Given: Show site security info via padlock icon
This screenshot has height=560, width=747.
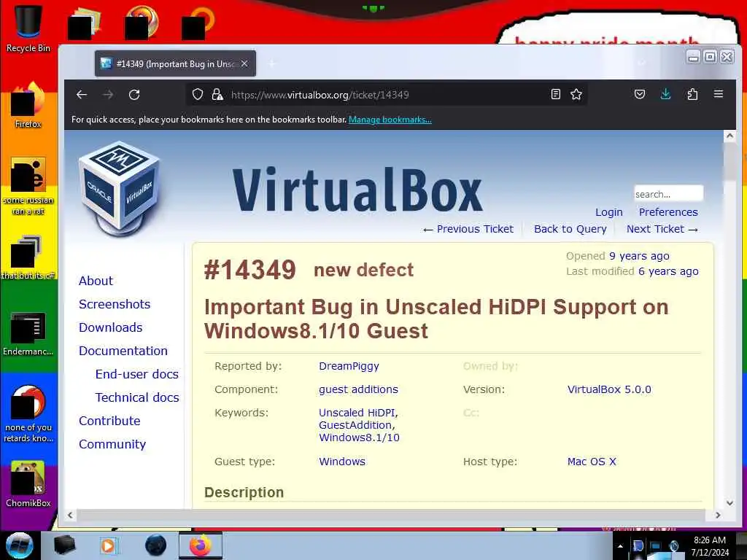Looking at the screenshot, I should [x=217, y=94].
